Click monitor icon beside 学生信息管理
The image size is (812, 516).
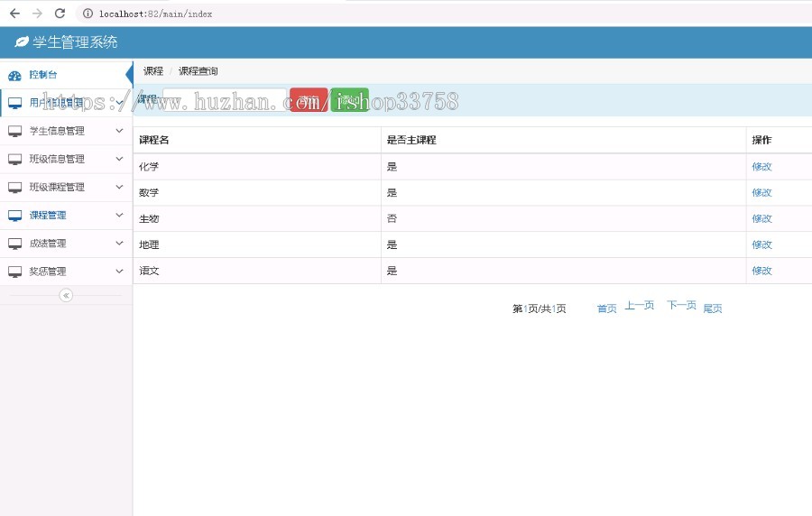(15, 131)
